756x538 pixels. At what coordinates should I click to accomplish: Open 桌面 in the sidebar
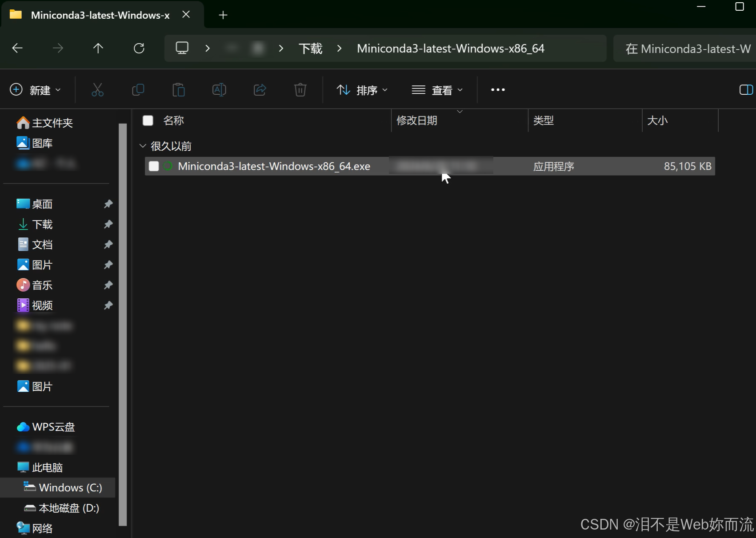[35, 204]
